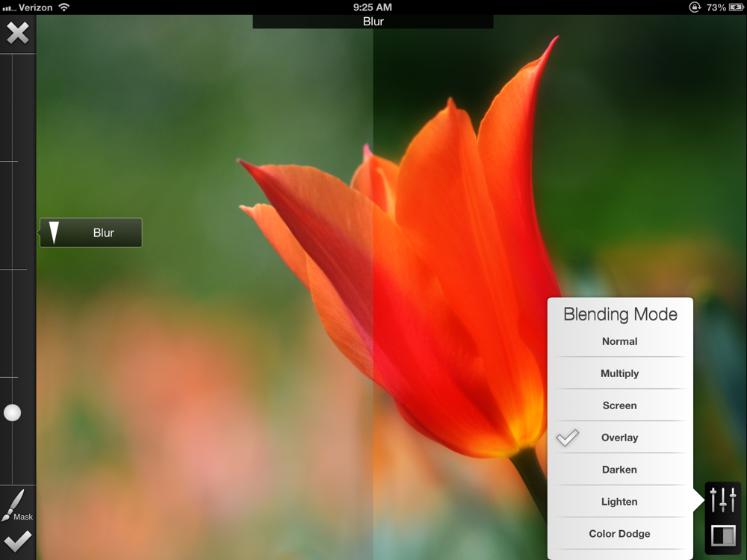
Task: Click the round slider handle on the left bar
Action: pyautogui.click(x=13, y=412)
